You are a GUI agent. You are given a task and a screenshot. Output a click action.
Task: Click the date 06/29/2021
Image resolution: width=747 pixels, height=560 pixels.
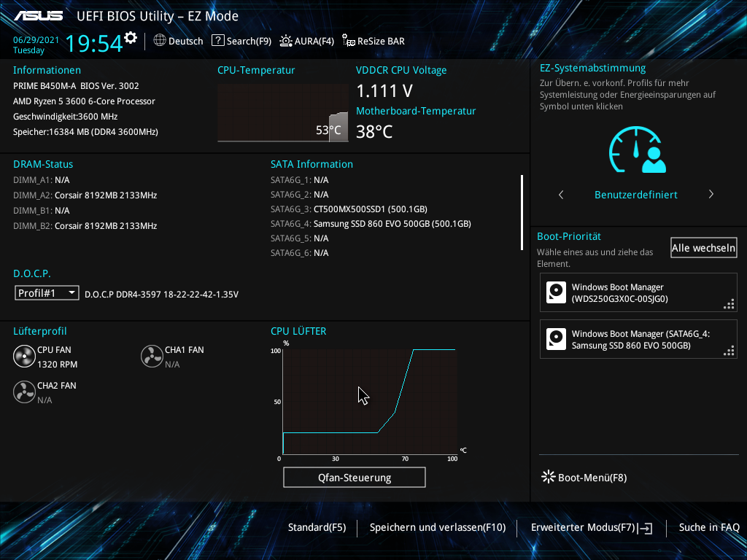point(36,40)
